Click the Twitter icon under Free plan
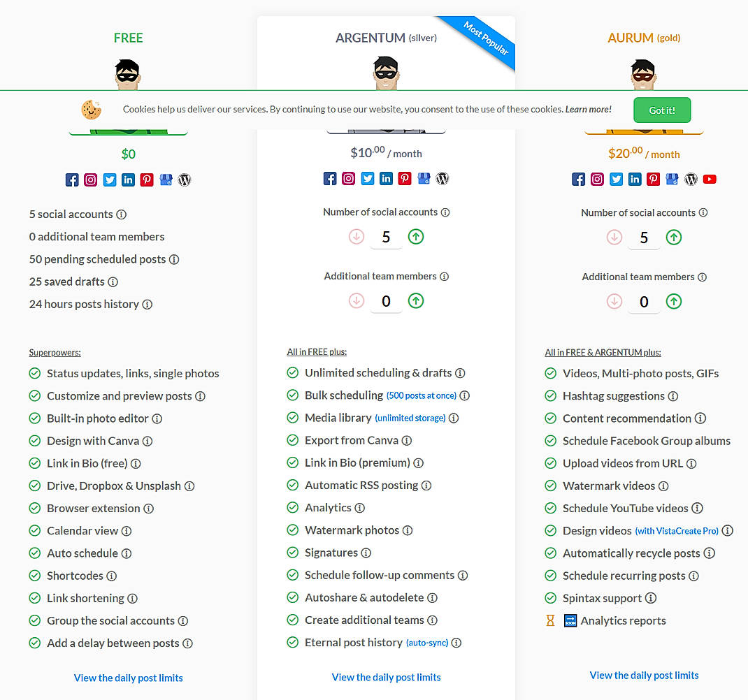The image size is (748, 700). pos(110,180)
